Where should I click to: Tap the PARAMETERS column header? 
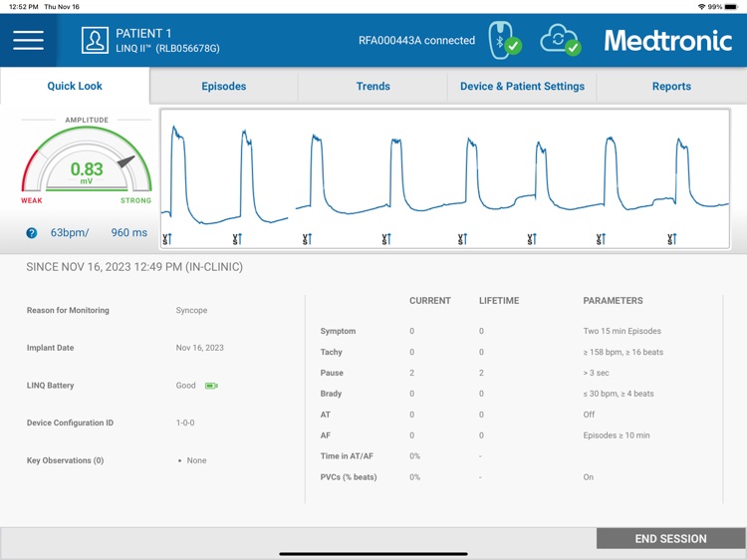(614, 301)
